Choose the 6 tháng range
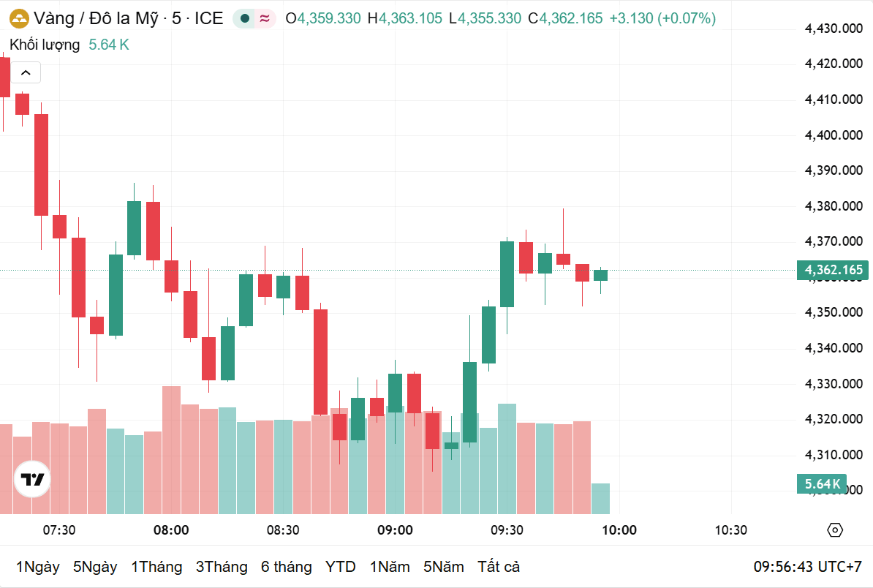 [286, 567]
